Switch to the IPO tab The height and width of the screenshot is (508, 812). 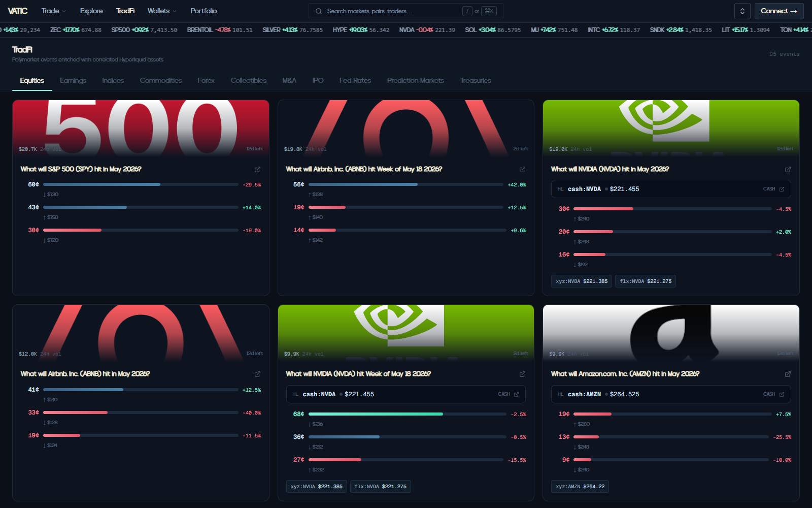click(x=318, y=80)
